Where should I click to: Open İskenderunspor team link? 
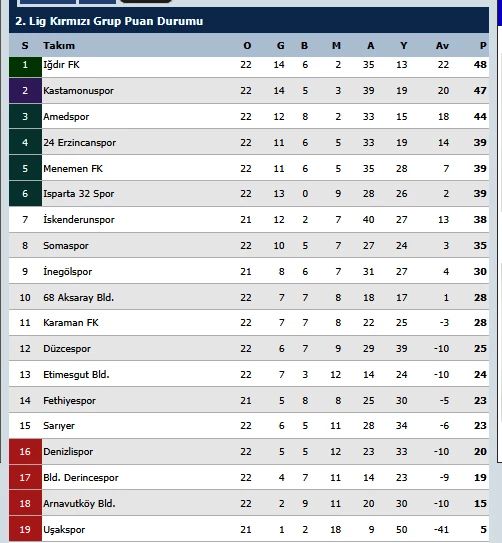pos(79,220)
